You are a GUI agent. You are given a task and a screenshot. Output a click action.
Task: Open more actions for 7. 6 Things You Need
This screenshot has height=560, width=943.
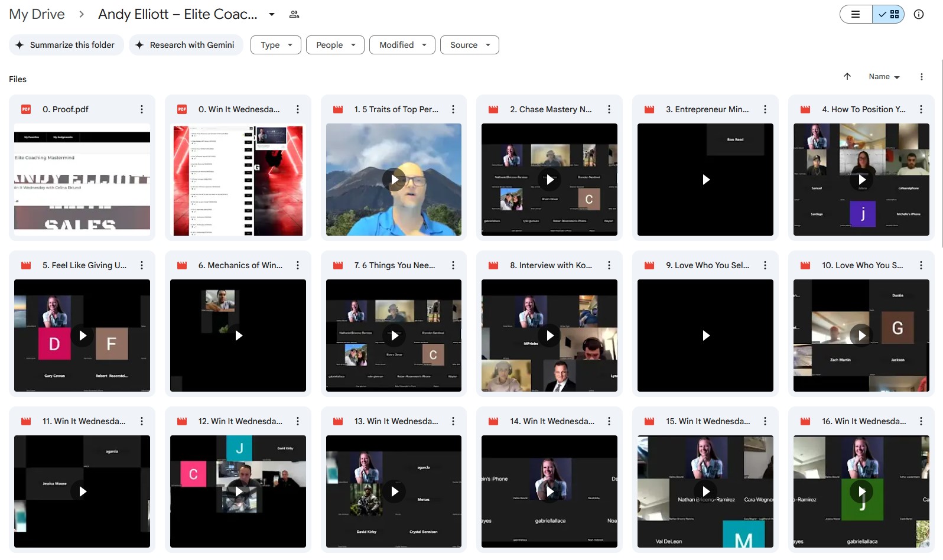click(x=453, y=265)
